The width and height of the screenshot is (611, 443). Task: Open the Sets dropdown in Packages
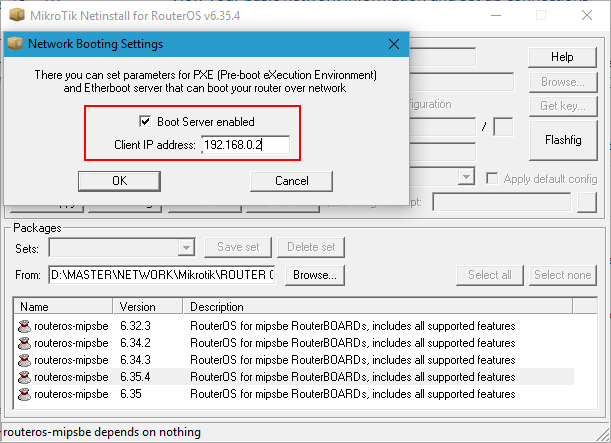186,247
